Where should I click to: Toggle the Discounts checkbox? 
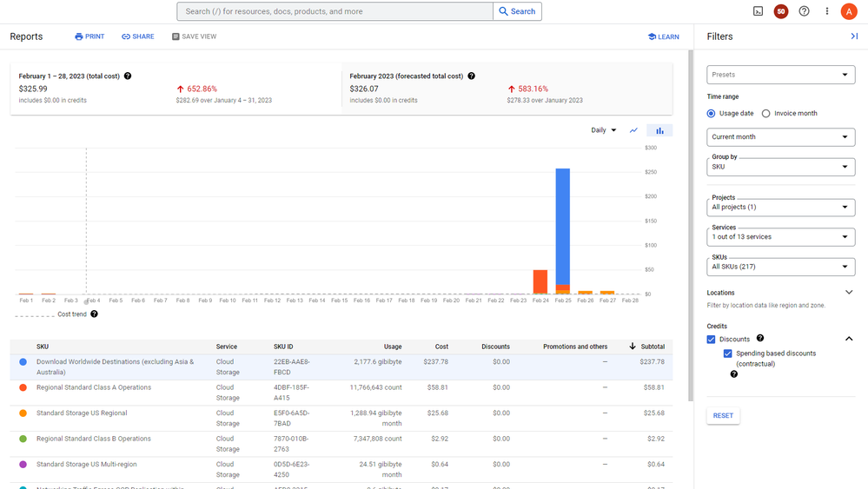point(711,339)
